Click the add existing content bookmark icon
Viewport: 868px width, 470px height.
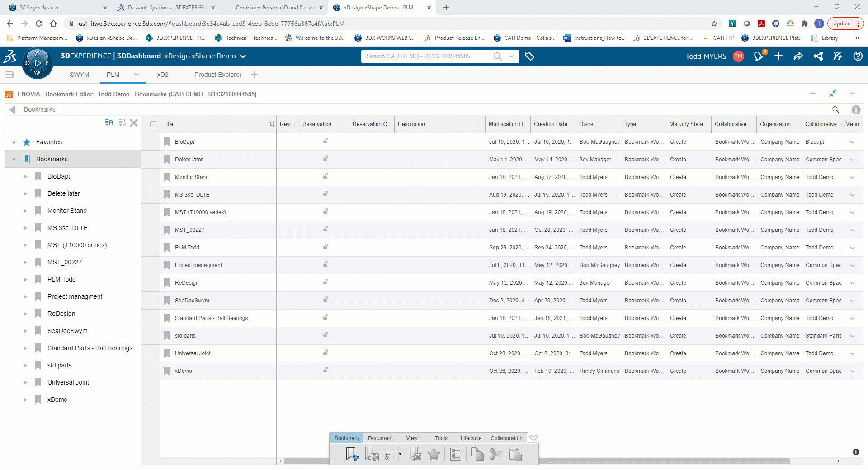[x=372, y=454]
